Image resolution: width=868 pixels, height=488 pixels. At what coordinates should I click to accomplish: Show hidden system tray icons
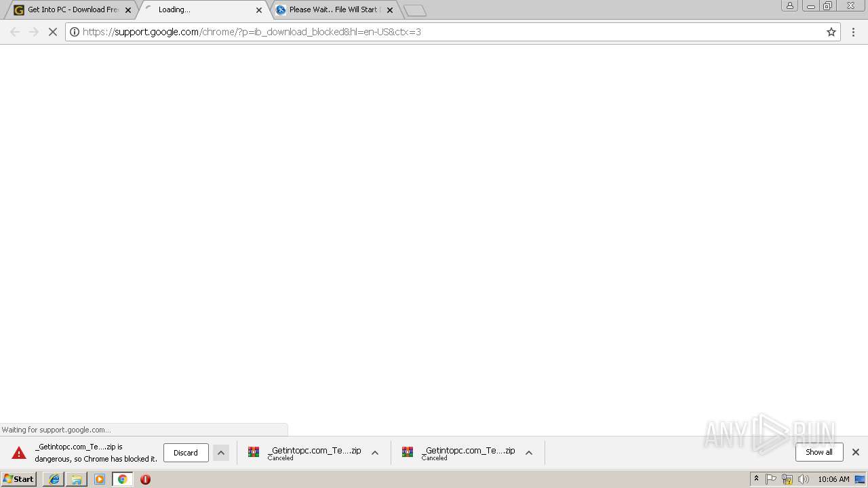(x=757, y=479)
